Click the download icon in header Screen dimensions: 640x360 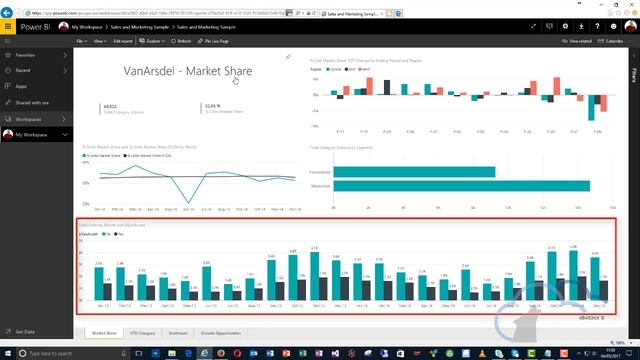coord(581,27)
